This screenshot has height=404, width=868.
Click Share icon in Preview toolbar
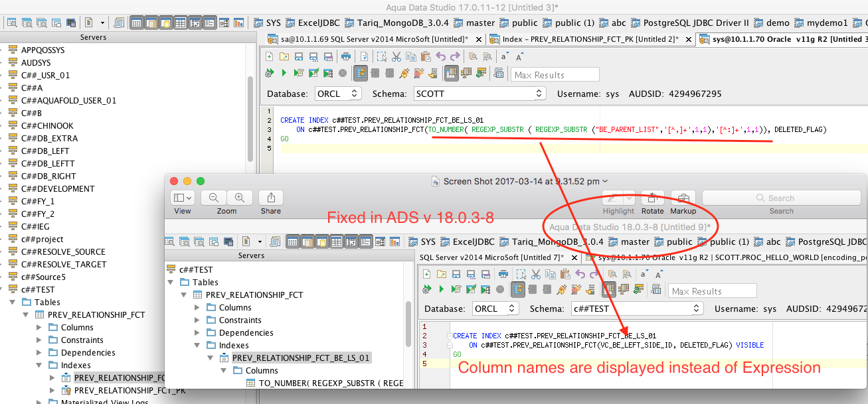271,198
